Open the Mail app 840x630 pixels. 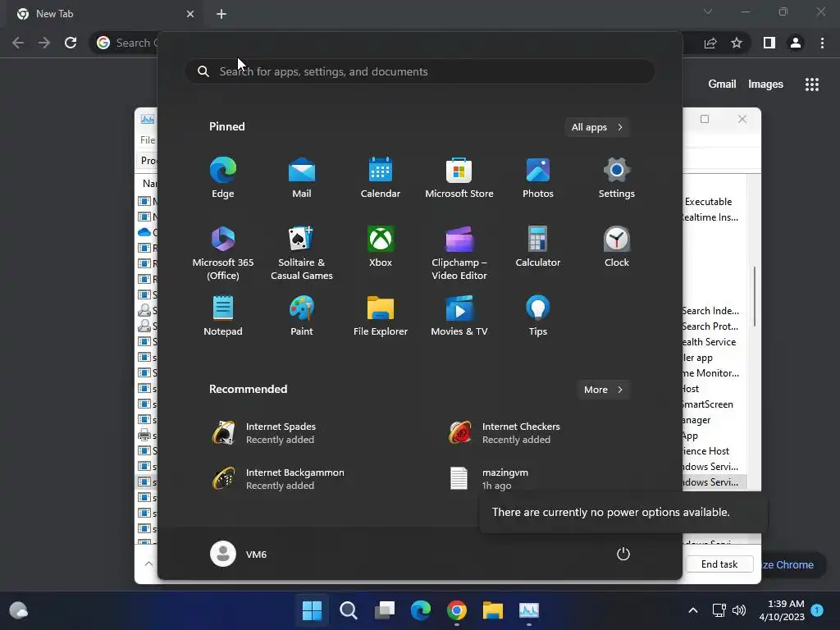point(302,178)
